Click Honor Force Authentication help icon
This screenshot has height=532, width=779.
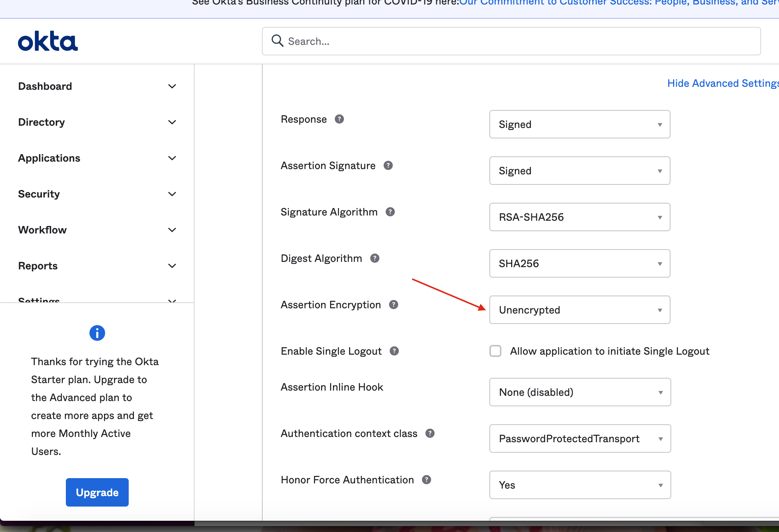[x=426, y=480]
